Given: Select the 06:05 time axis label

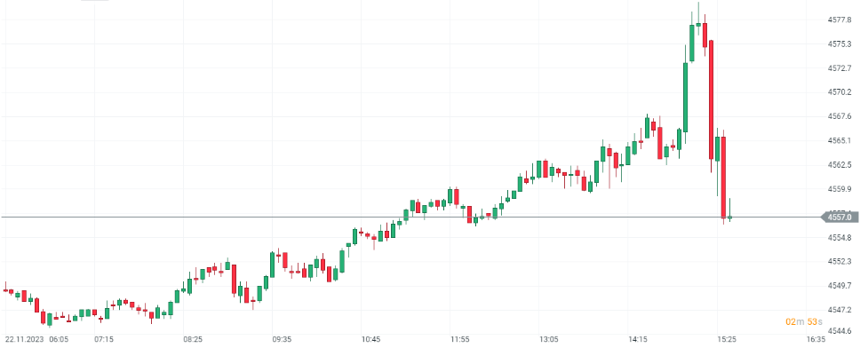Looking at the screenshot, I should (60, 339).
